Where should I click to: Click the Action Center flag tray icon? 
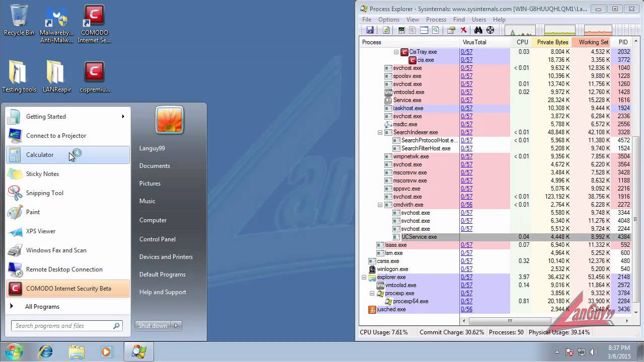pos(570,352)
